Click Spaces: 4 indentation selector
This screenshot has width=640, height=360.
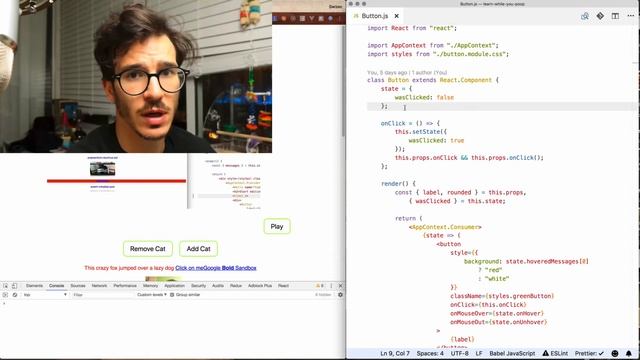430,353
